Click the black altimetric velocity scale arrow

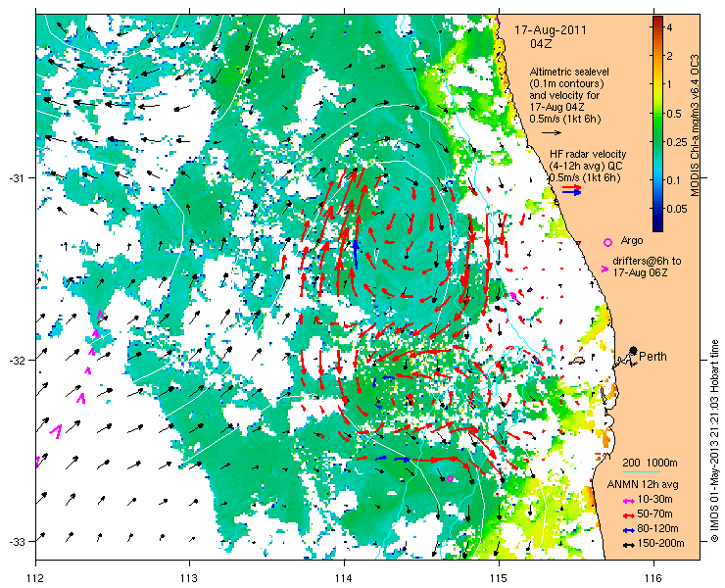click(552, 132)
